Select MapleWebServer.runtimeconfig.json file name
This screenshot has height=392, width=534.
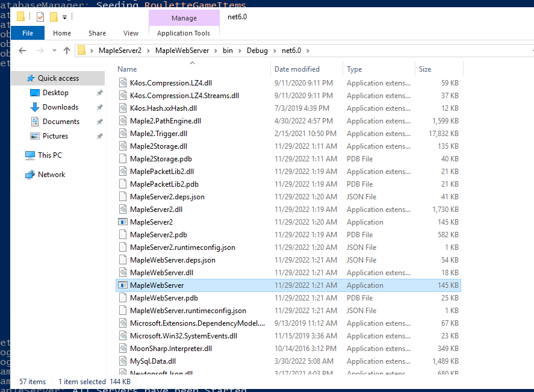(188, 311)
